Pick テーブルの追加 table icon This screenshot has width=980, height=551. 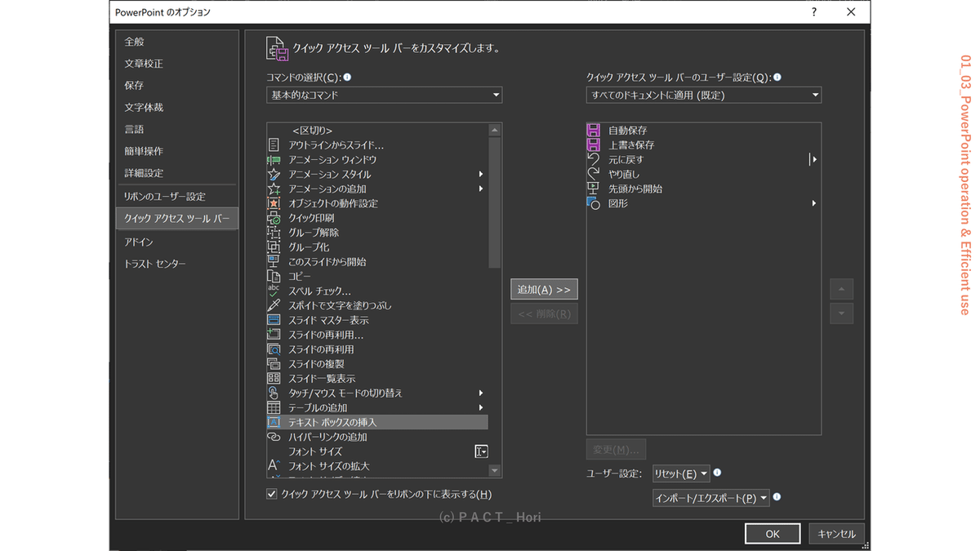[274, 408]
